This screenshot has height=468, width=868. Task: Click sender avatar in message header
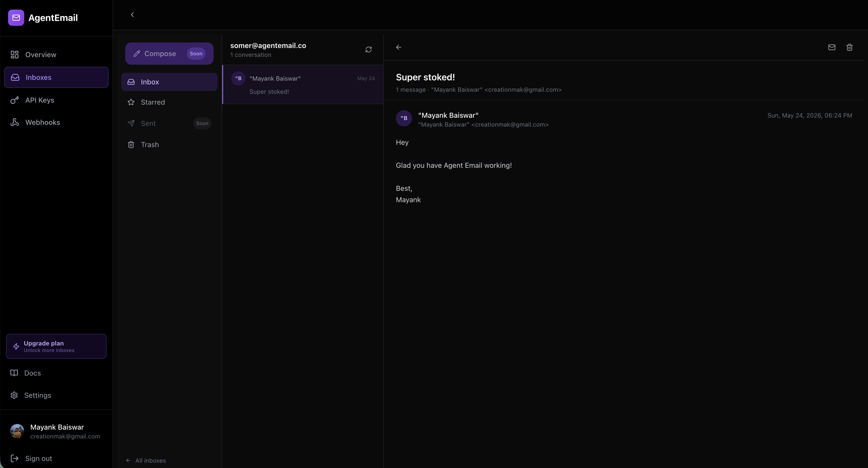point(404,118)
